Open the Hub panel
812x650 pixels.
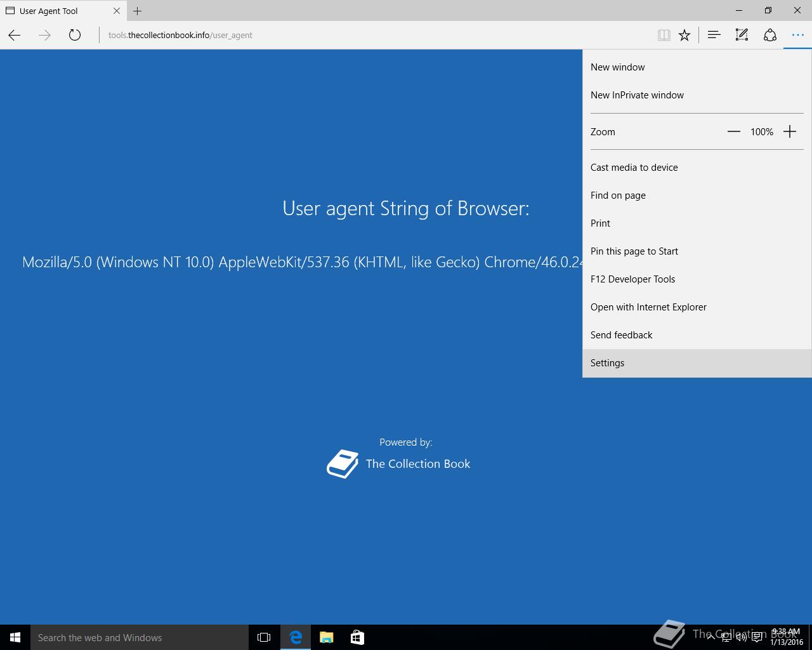coord(714,36)
